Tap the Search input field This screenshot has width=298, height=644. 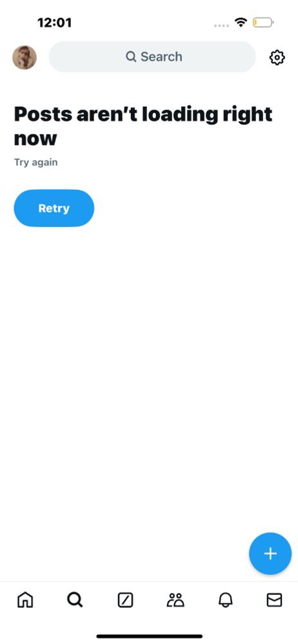tap(152, 57)
